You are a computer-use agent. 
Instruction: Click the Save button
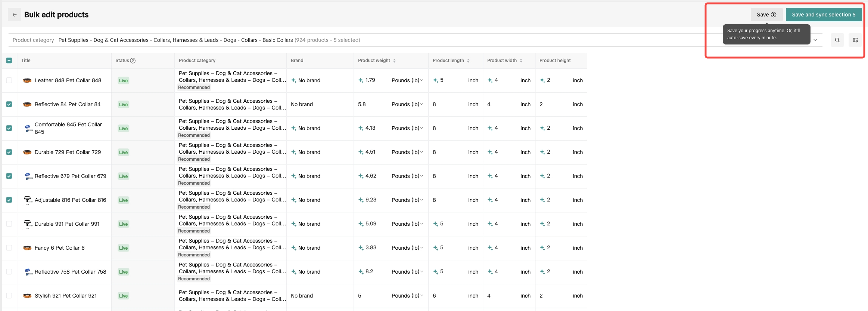pos(766,15)
